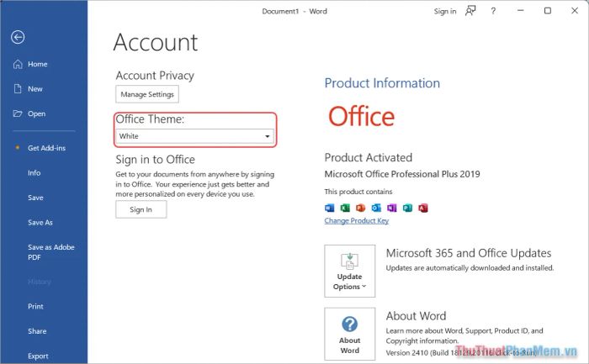
Task: Click the PowerPoint app icon under product contains
Action: pyautogui.click(x=361, y=208)
